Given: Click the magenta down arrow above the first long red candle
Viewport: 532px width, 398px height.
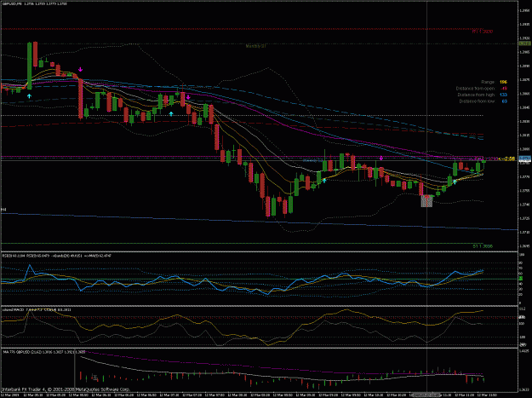Looking at the screenshot, I should [80, 69].
